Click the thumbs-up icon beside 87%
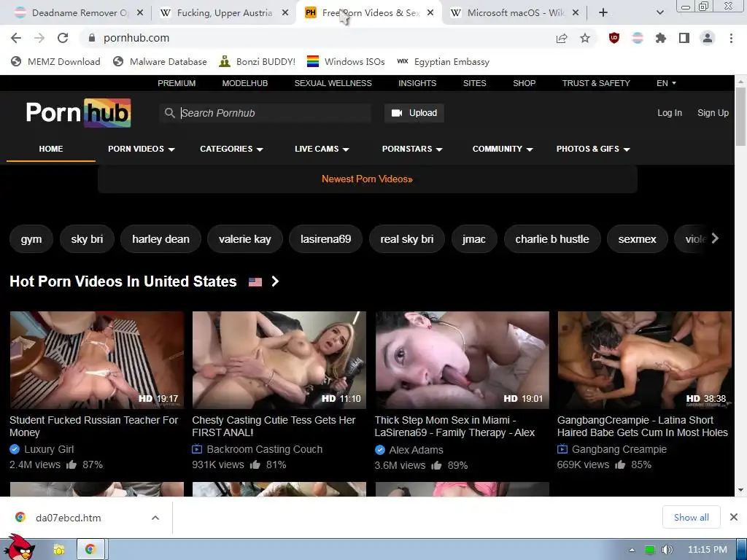Screen dimensions: 747x560 (x=71, y=464)
